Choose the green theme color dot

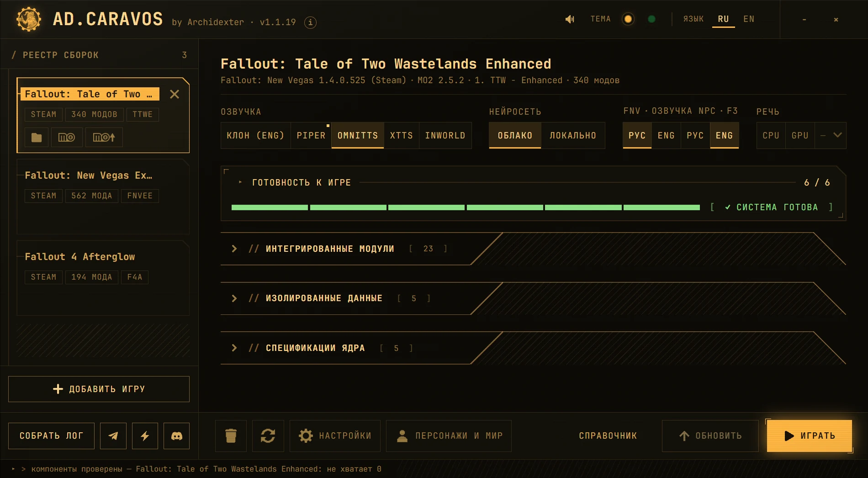click(x=652, y=19)
